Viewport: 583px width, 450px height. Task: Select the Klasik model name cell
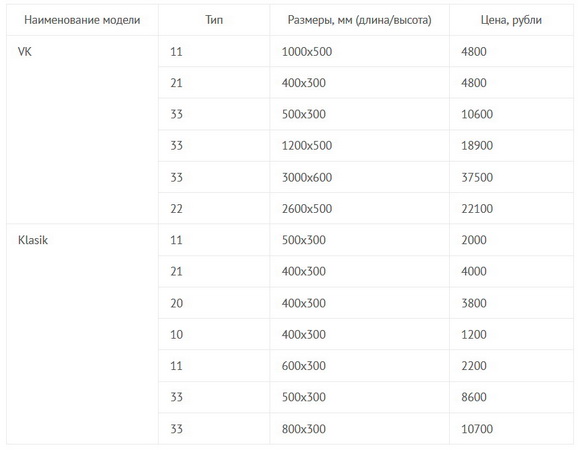pos(82,334)
